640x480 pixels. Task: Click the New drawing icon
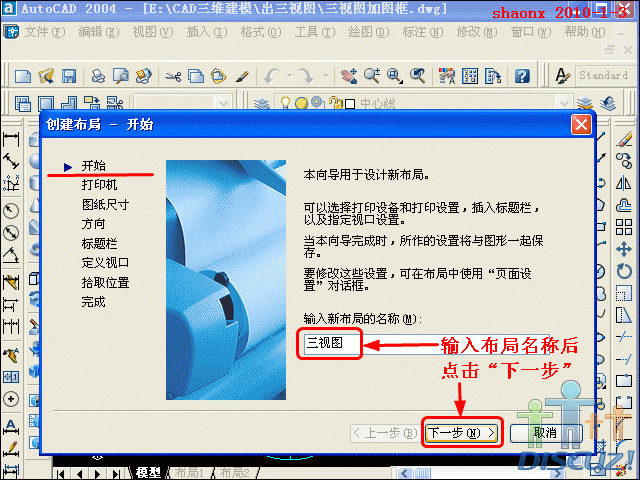[x=23, y=76]
